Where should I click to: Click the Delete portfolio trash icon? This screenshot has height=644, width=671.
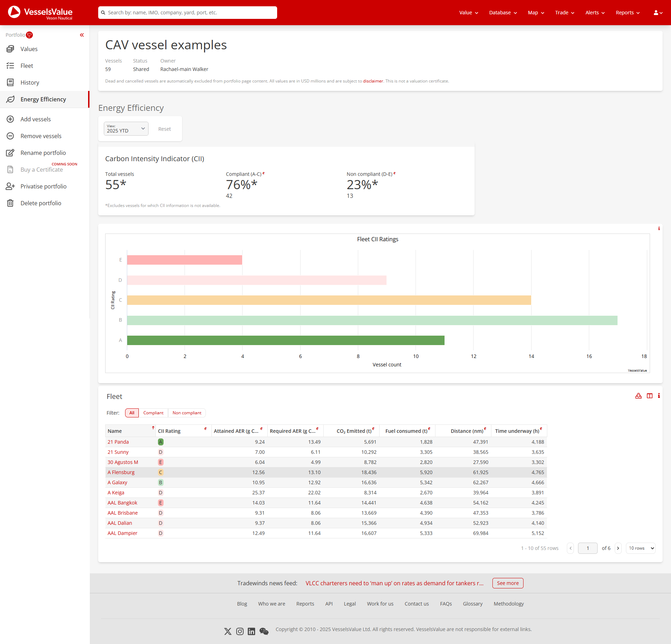pos(10,203)
